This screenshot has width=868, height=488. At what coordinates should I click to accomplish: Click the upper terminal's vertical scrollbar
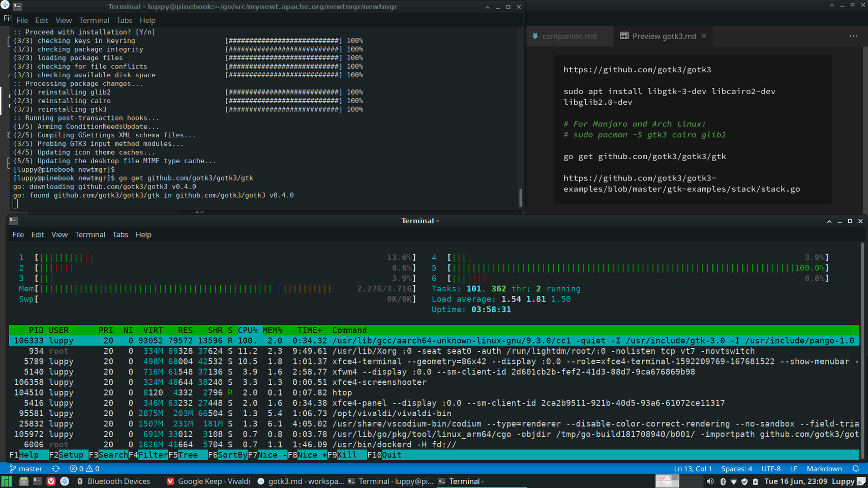click(520, 197)
